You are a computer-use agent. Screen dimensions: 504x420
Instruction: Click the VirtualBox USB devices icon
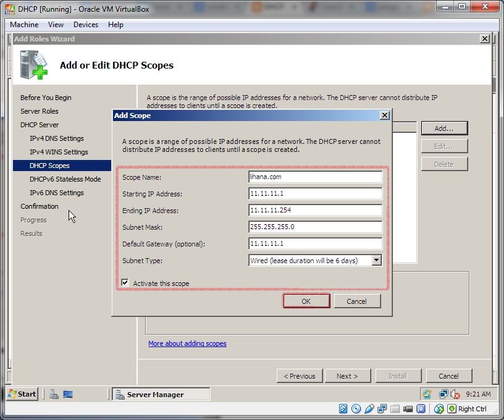tap(369, 409)
